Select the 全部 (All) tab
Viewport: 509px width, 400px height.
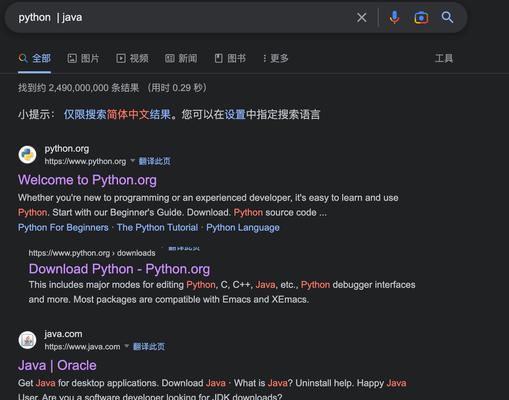point(35,58)
